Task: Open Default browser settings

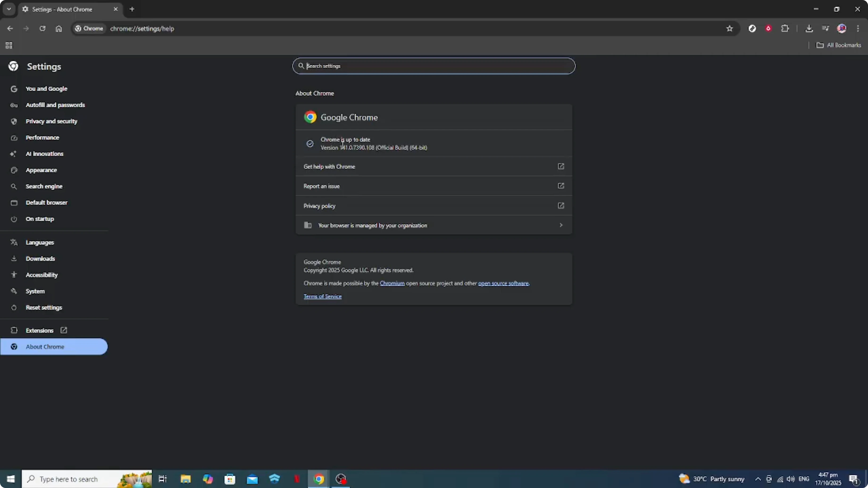Action: [46, 203]
